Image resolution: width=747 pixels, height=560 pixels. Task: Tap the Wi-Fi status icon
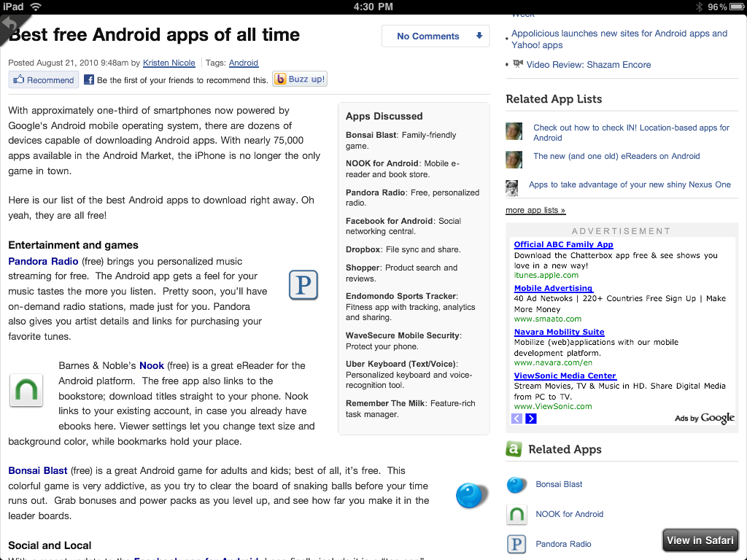pos(36,7)
